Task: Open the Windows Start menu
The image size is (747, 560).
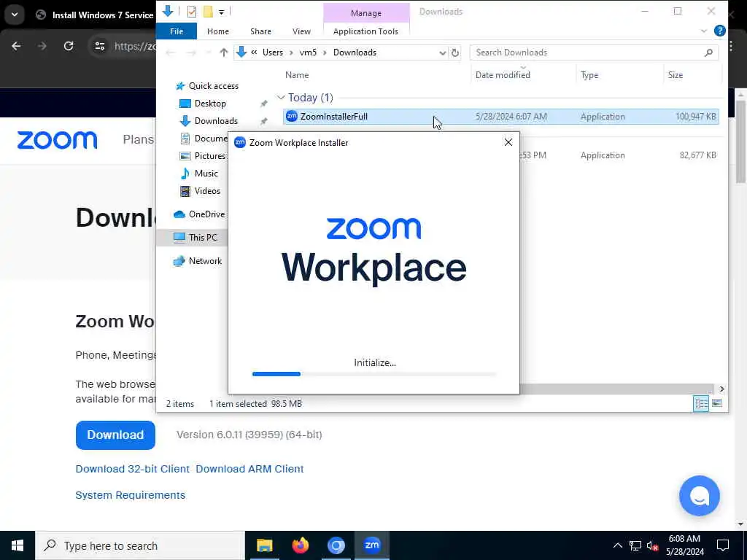Action: pos(18,545)
